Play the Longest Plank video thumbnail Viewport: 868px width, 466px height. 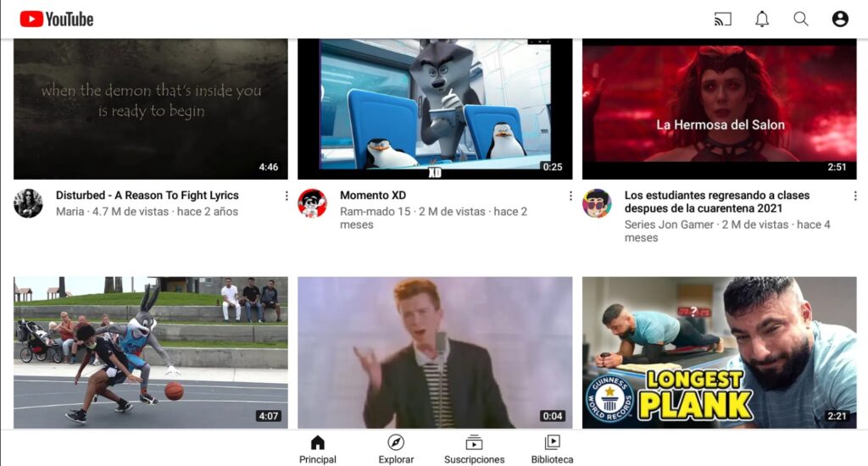[719, 352]
